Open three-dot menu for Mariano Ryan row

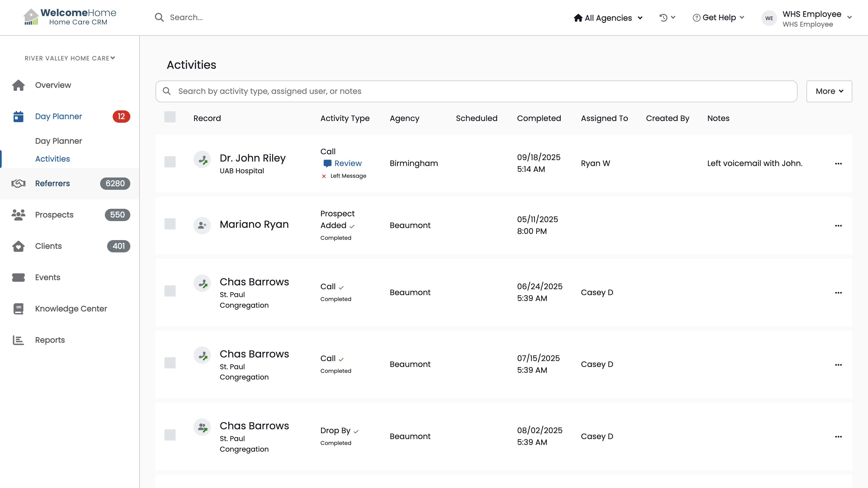pyautogui.click(x=838, y=226)
